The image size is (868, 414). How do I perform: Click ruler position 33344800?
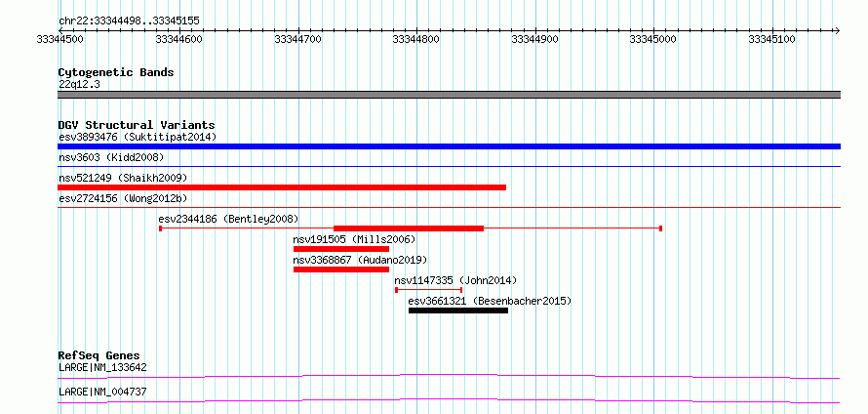tap(416, 39)
